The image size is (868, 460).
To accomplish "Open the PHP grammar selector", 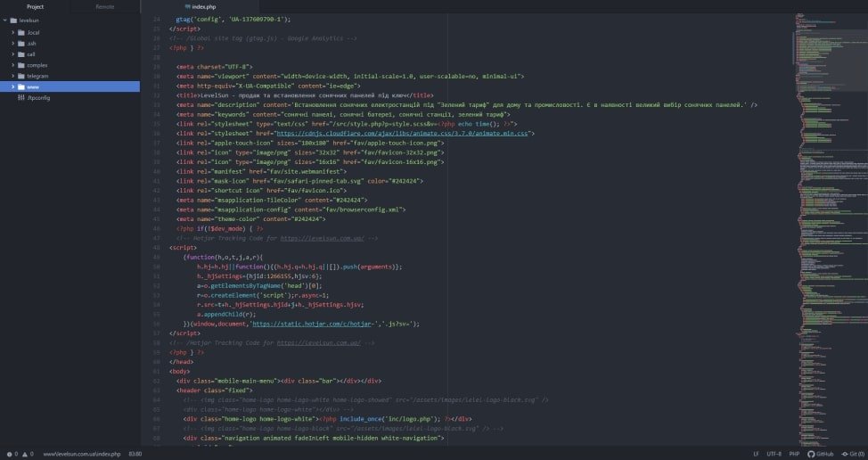I will [794, 454].
